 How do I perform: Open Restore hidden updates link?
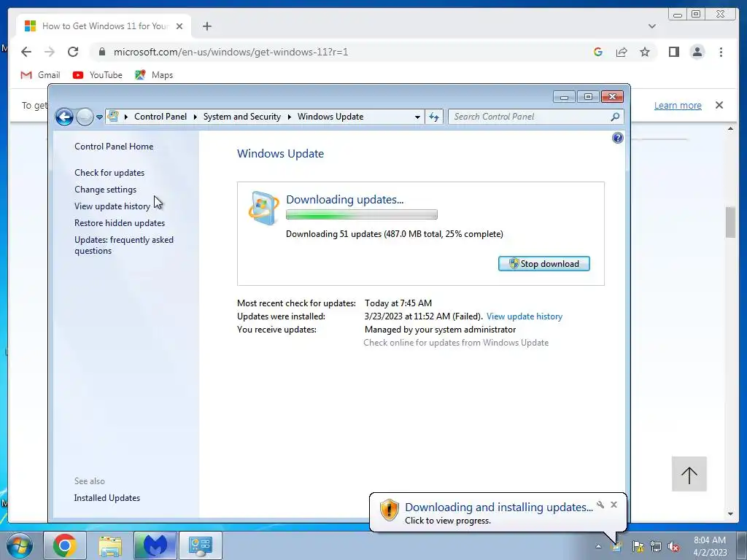(x=120, y=223)
